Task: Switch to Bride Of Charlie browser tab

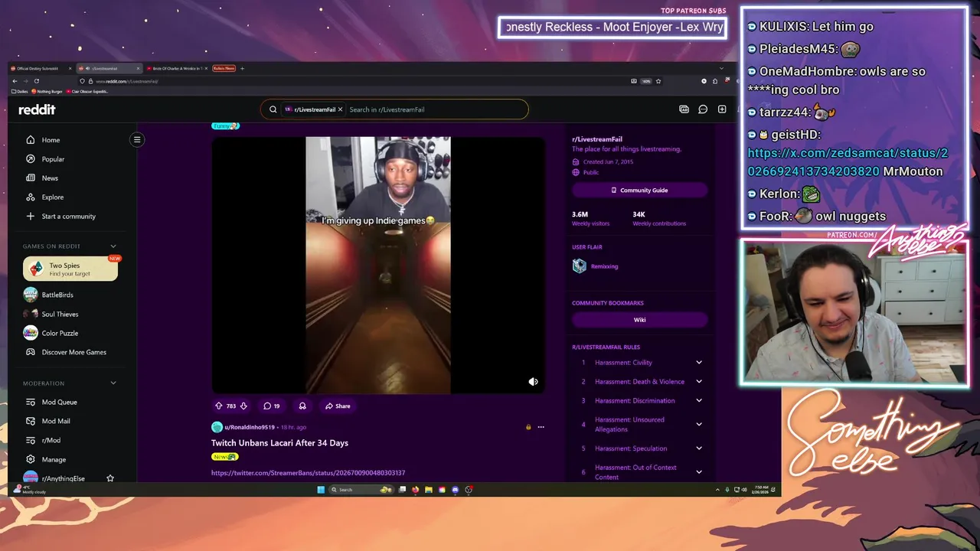Action: pyautogui.click(x=177, y=69)
